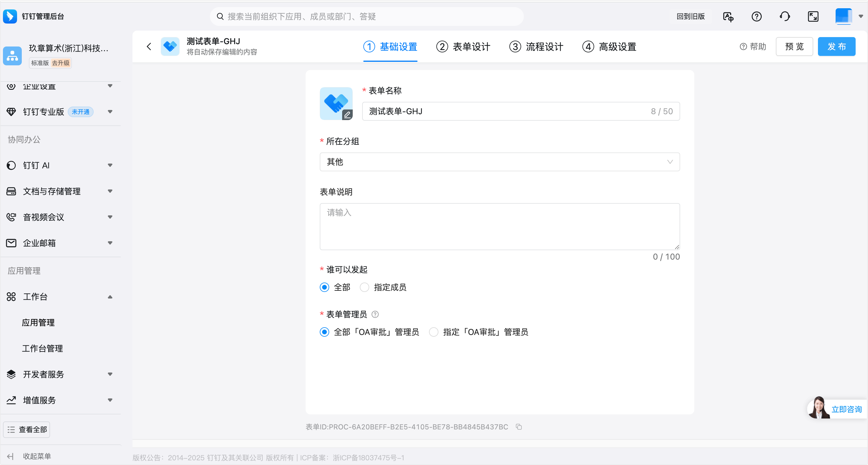Go to the 流程设计 step tab
The width and height of the screenshot is (868, 465).
tap(536, 47)
